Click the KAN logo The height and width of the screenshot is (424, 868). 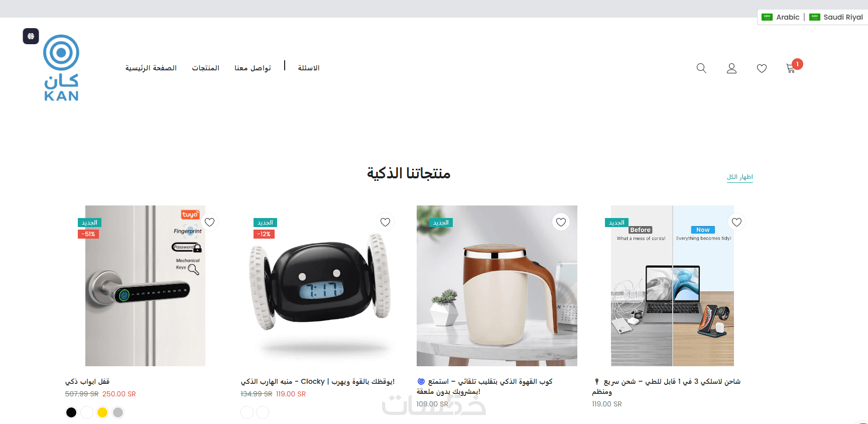pyautogui.click(x=61, y=68)
